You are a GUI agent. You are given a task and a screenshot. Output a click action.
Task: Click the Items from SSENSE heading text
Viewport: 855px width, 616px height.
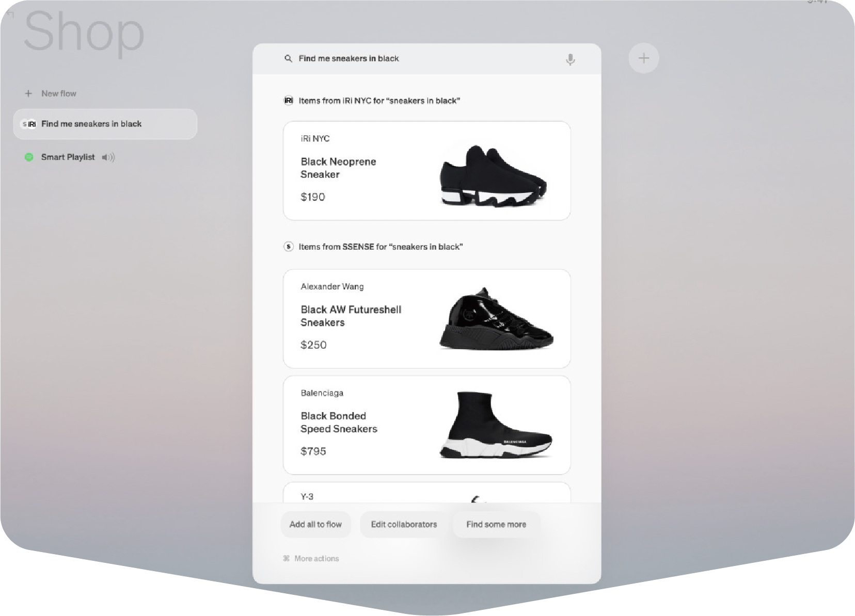[381, 247]
